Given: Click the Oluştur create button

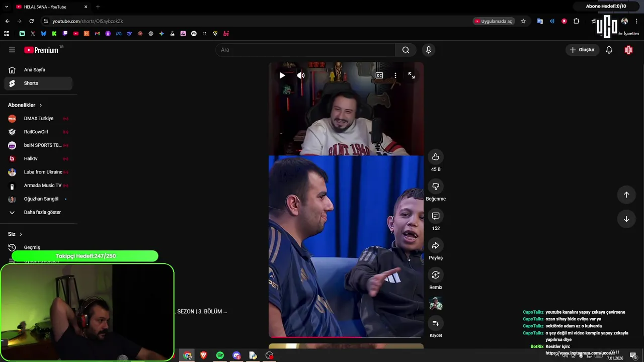Looking at the screenshot, I should [582, 50].
